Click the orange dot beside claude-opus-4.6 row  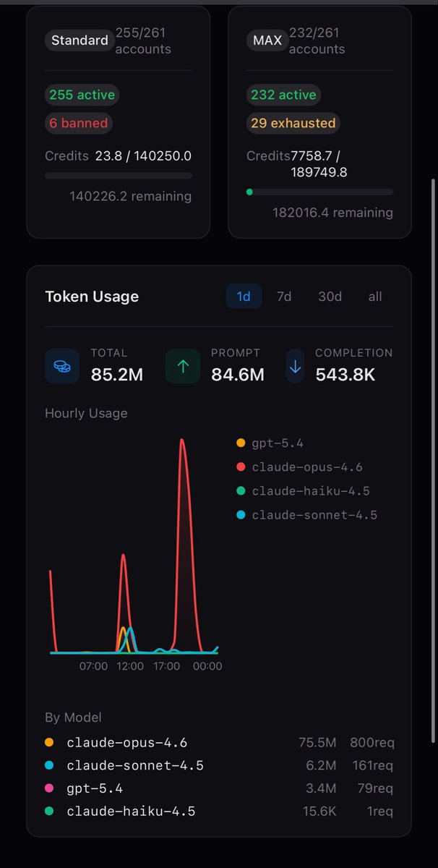point(49,742)
